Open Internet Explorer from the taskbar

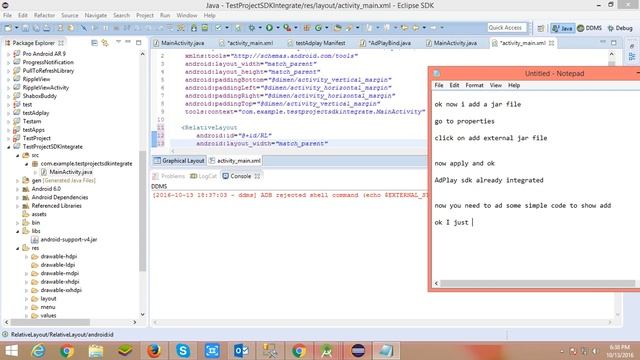[38, 351]
